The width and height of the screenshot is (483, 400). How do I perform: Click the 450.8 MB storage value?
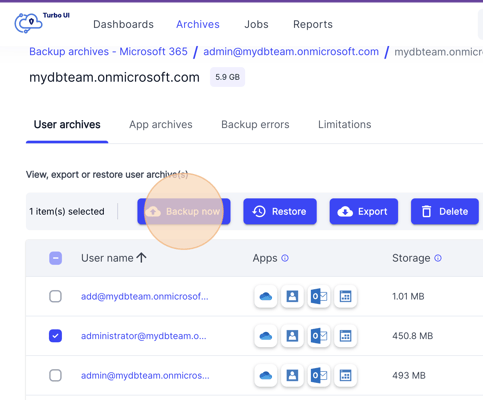point(413,336)
